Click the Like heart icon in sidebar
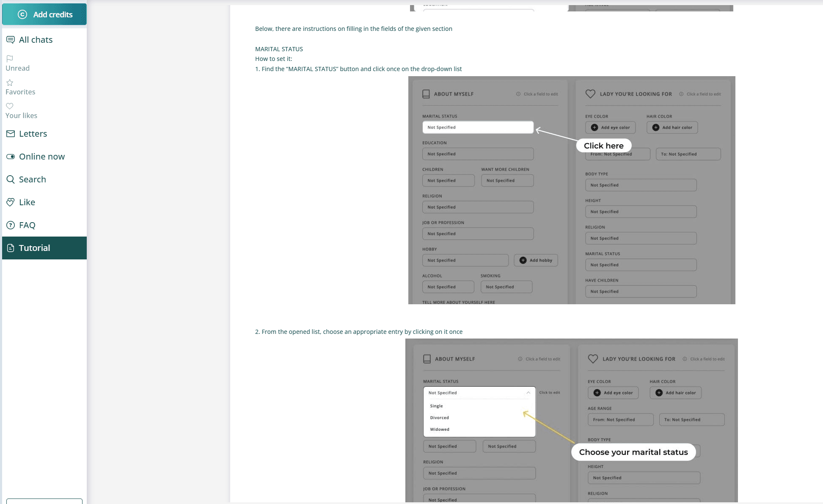 (x=11, y=202)
